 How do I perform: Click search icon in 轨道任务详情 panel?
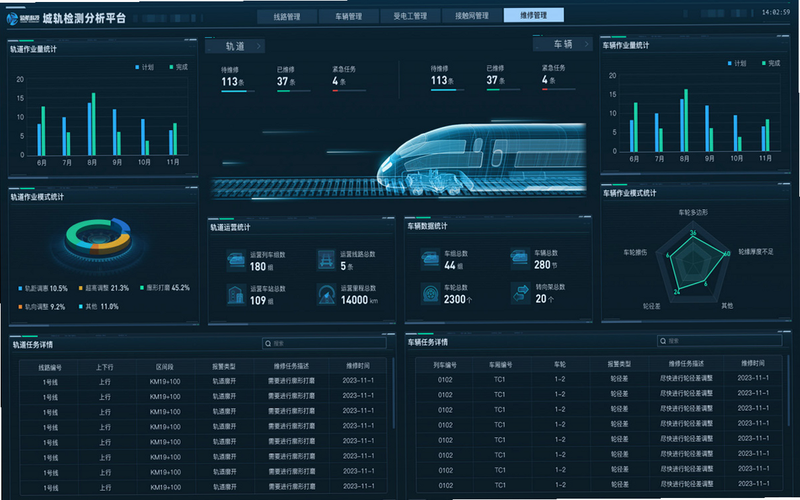pos(268,343)
